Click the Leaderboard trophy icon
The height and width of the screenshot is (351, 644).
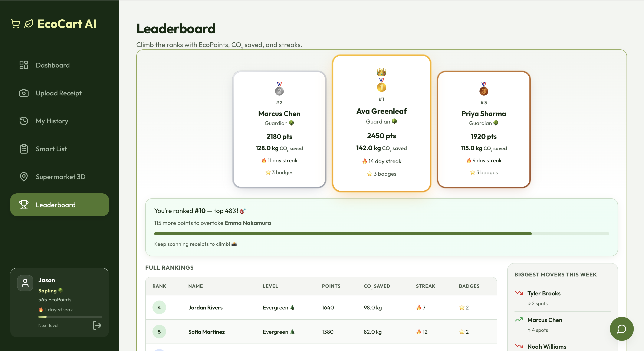[24, 205]
